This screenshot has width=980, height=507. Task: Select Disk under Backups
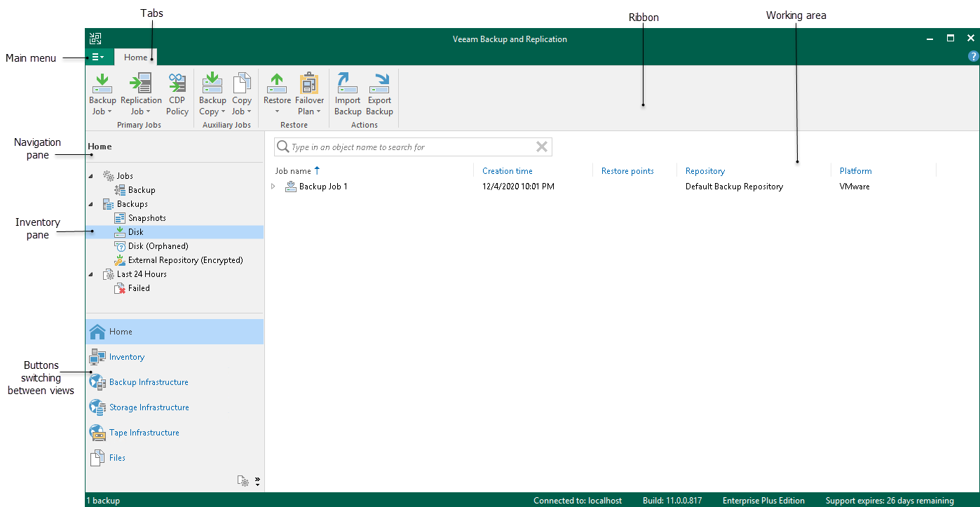[x=136, y=232]
